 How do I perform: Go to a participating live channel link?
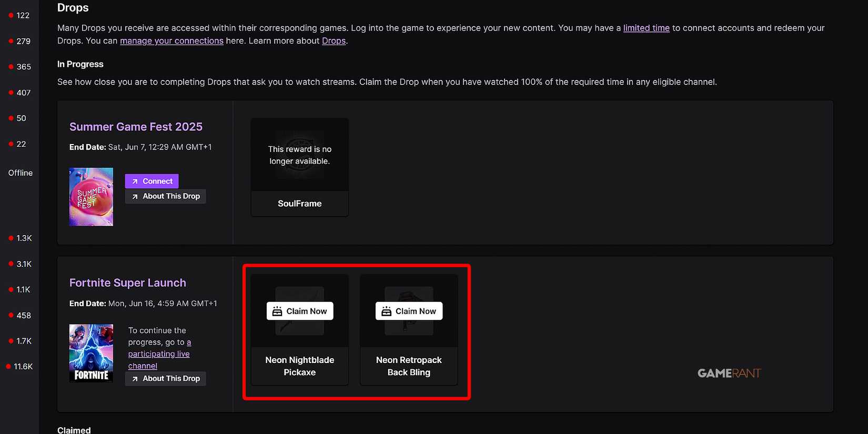click(x=159, y=354)
